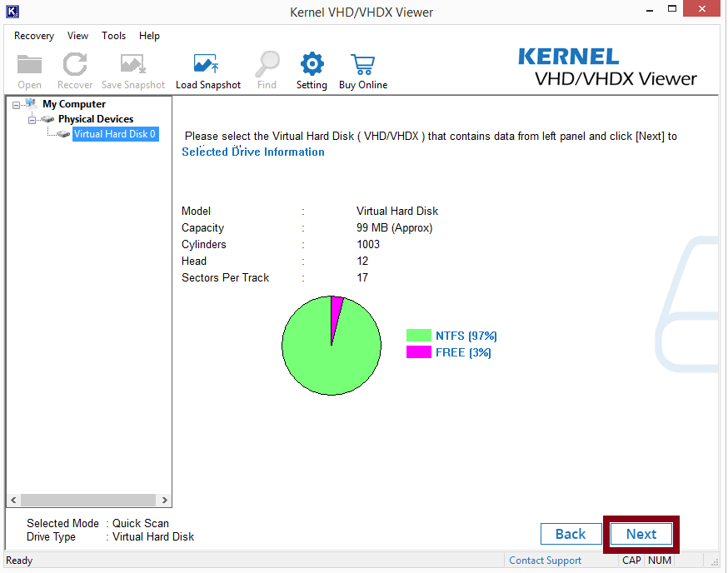
Task: Click the Buy Online cart icon
Action: 363,64
